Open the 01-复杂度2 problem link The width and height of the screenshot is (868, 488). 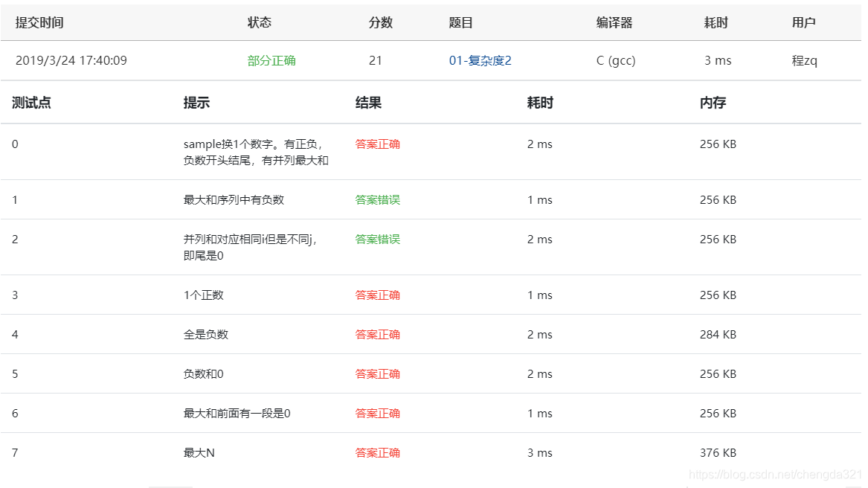(x=480, y=60)
